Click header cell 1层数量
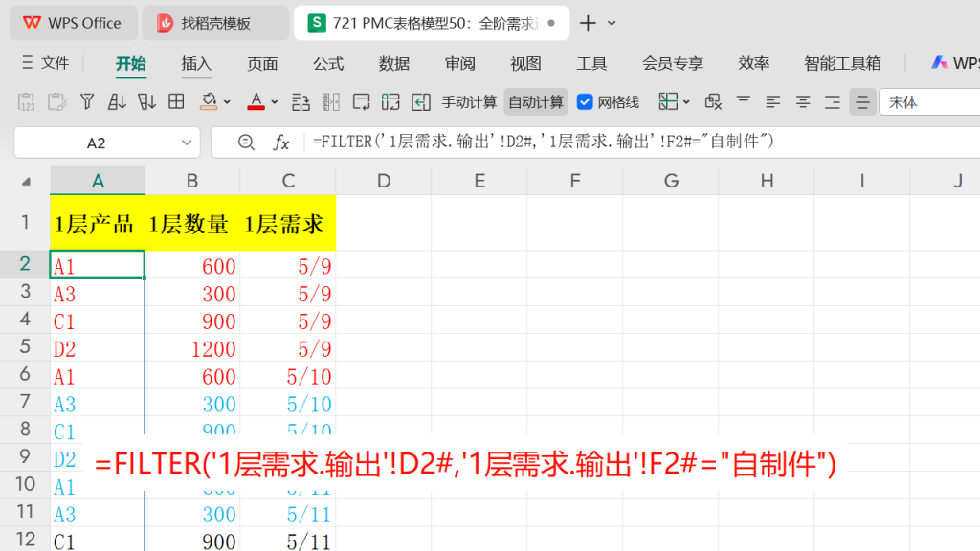The width and height of the screenshot is (980, 551). (192, 223)
